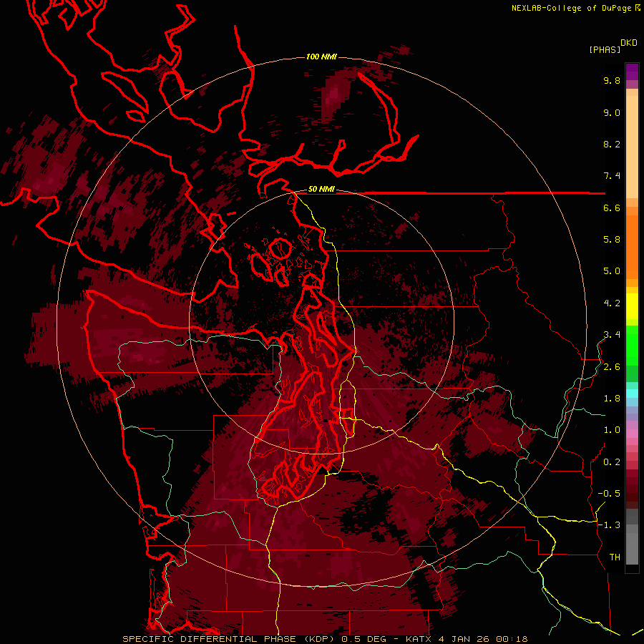
Task: Click the 5.8 value on the legend
Action: pos(612,240)
